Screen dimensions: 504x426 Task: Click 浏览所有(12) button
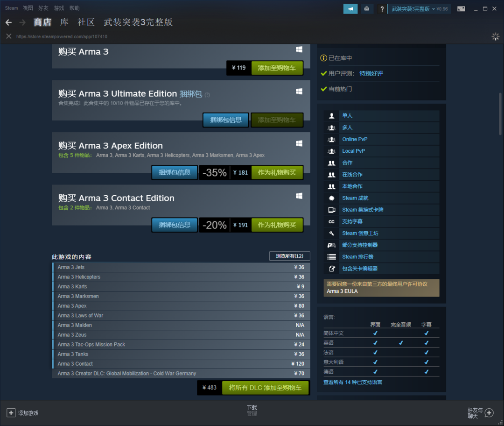click(x=290, y=256)
